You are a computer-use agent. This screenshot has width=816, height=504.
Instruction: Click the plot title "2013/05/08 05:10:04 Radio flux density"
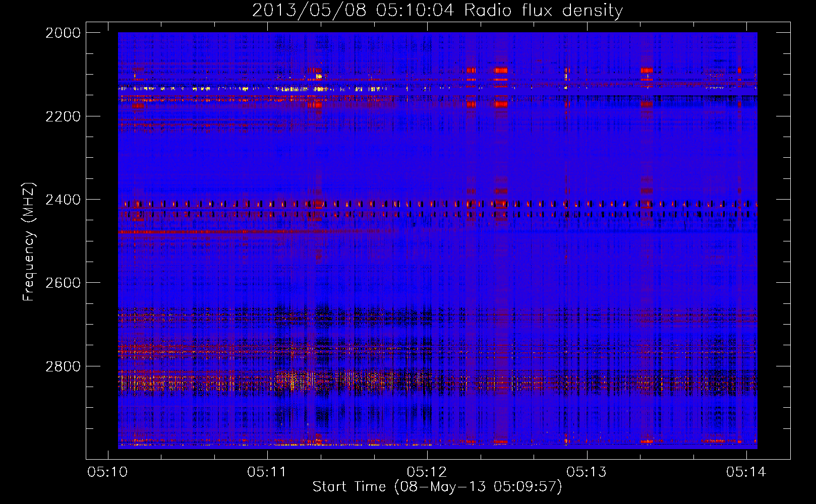tap(437, 11)
